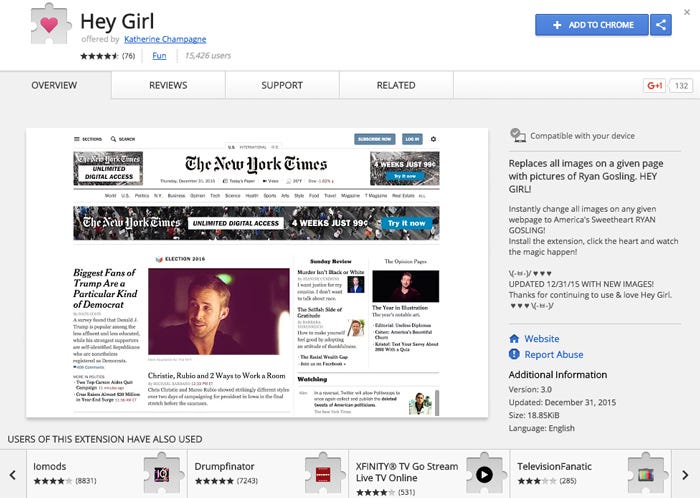700x498 pixels.
Task: Click the (76) ratings count
Action: click(129, 56)
